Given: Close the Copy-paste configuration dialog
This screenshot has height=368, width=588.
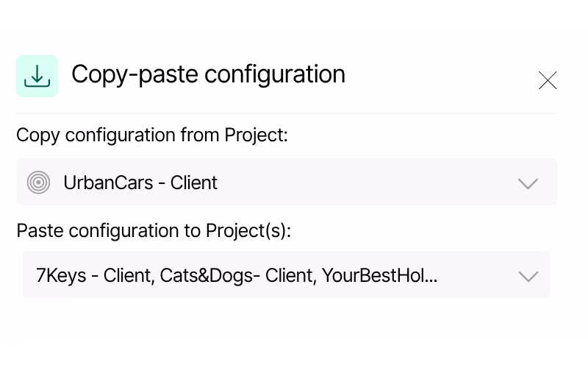Looking at the screenshot, I should click(548, 80).
